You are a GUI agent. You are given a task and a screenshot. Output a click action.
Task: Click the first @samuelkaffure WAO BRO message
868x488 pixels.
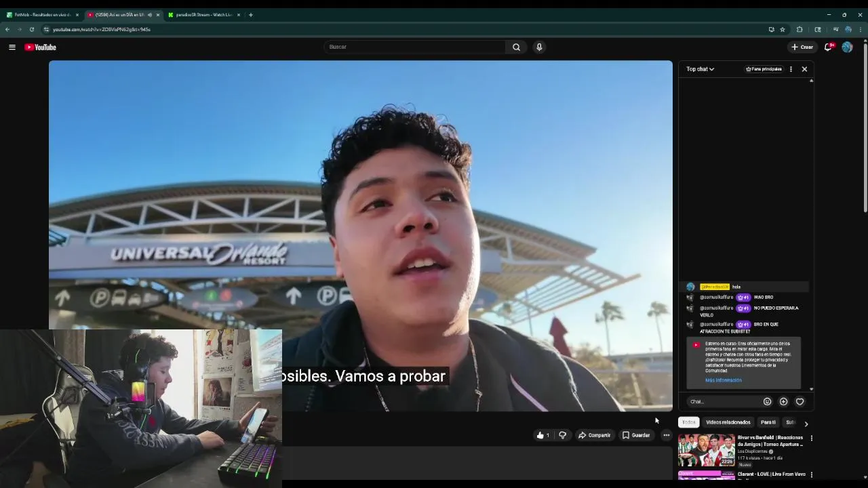[743, 297]
